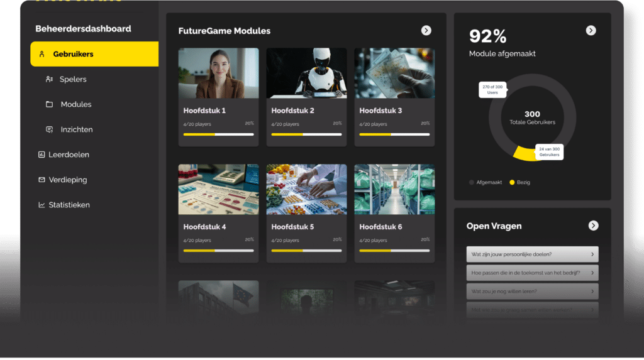Click the yellow Bezig legend dot
This screenshot has height=360, width=644.
pyautogui.click(x=512, y=182)
